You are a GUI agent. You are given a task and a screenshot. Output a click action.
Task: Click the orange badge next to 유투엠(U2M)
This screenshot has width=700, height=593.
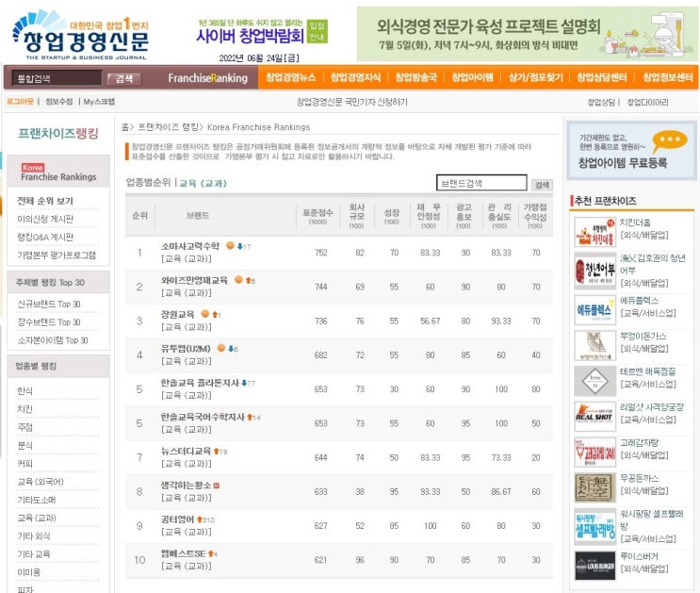pyautogui.click(x=221, y=348)
